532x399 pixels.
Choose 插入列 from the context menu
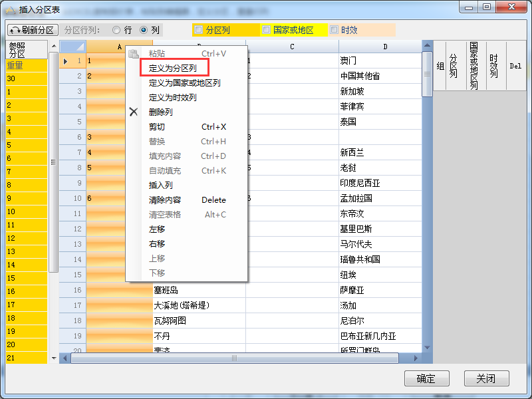[160, 185]
